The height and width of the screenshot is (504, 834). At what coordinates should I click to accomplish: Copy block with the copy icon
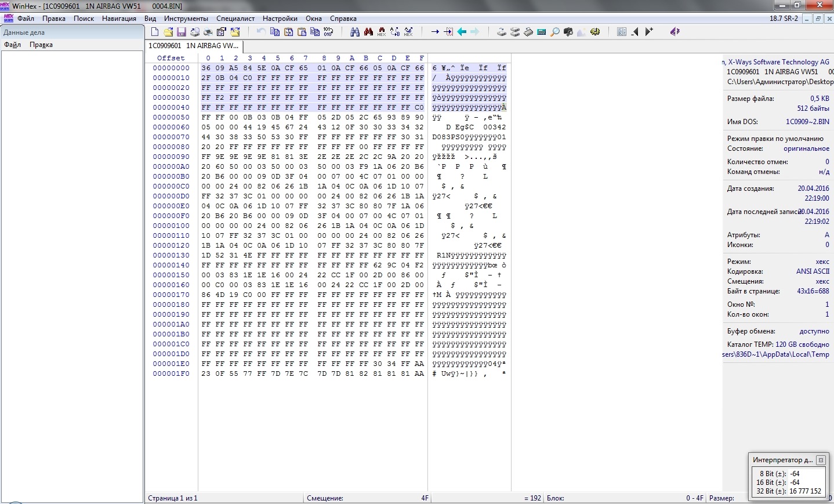(275, 32)
